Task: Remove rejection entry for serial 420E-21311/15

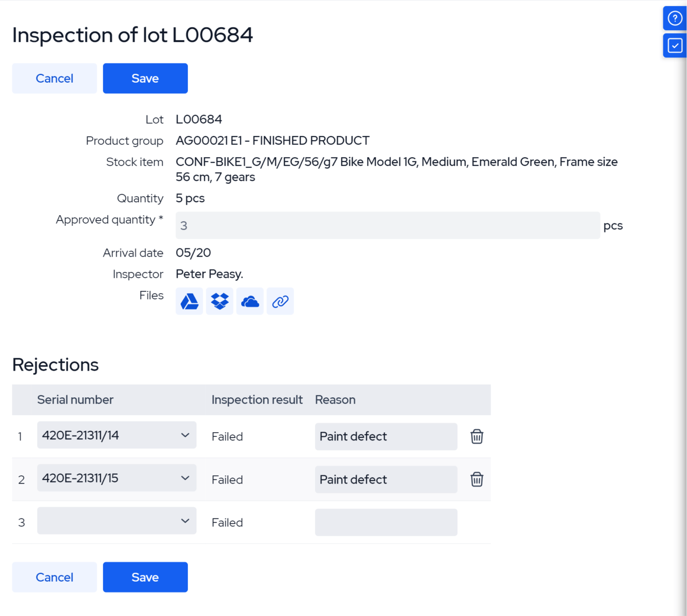Action: click(x=476, y=479)
